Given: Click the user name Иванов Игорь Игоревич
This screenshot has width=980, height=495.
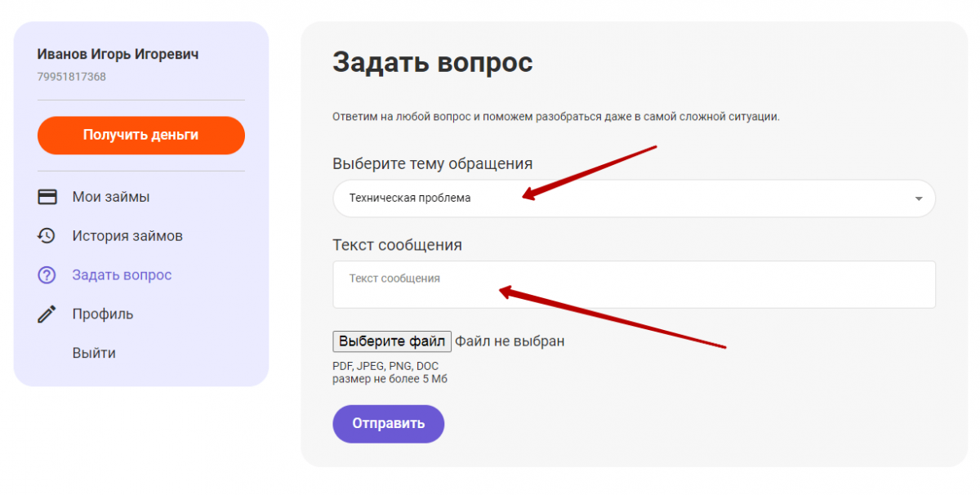Looking at the screenshot, I should tap(118, 55).
